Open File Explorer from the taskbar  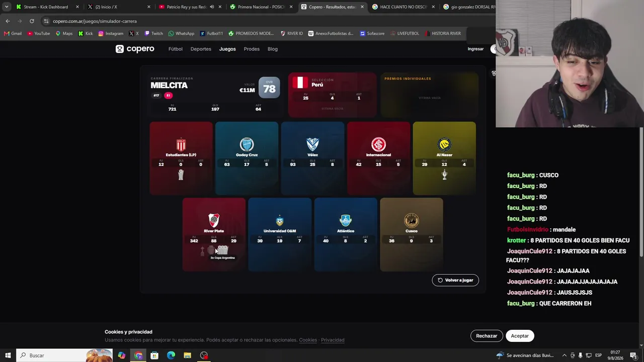tap(187, 355)
